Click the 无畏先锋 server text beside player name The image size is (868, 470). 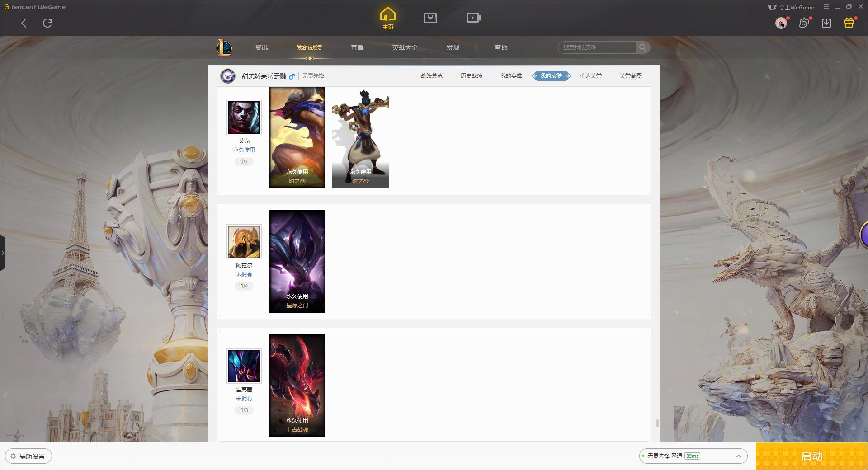coord(313,76)
